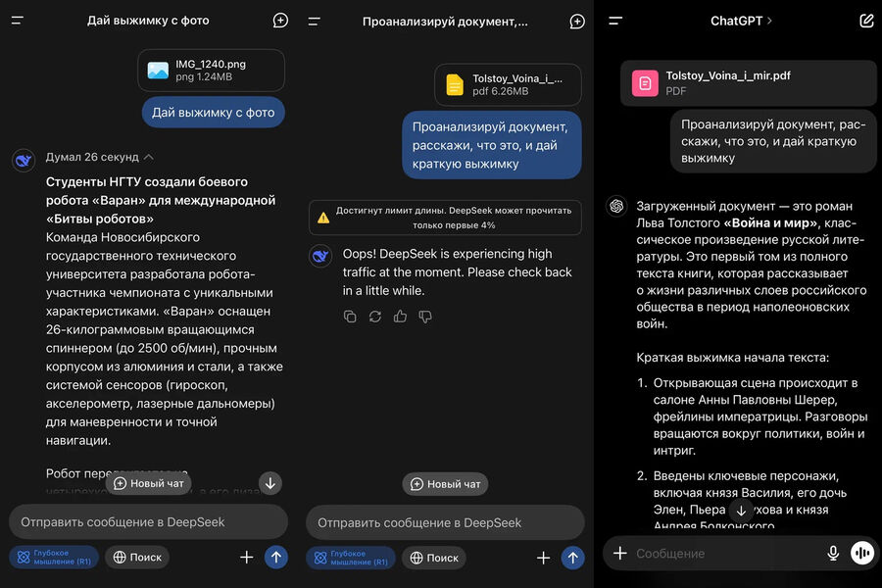This screenshot has height=588, width=882.
Task: Select the "Открывающая сцена происходит в салоне" list item
Action: pyautogui.click(x=760, y=416)
